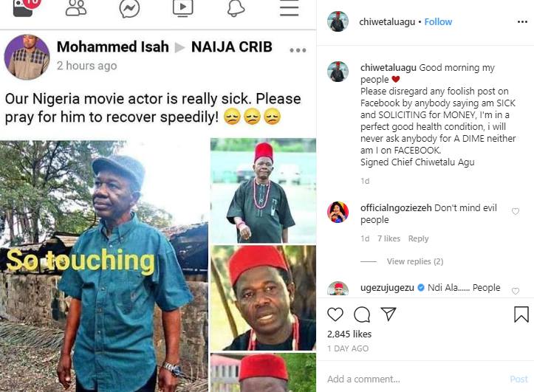Open the Facebook Messenger icon
Image resolution: width=534 pixels, height=392 pixels.
point(129,8)
